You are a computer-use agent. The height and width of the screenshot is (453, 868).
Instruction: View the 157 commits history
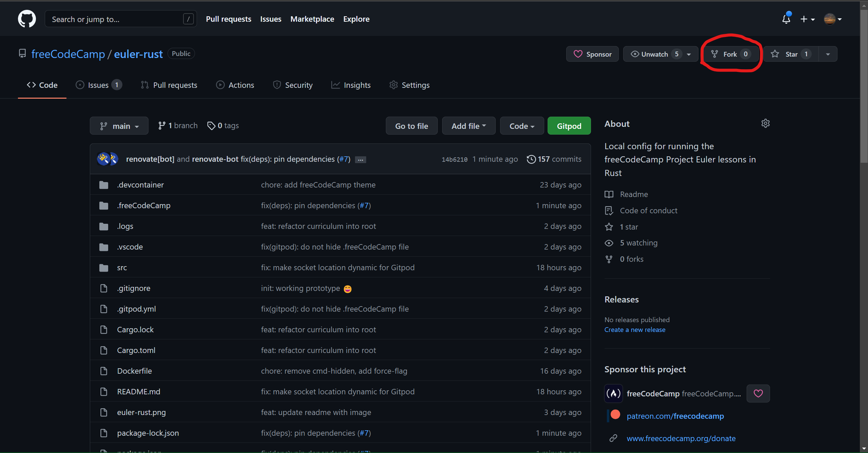[x=554, y=159]
